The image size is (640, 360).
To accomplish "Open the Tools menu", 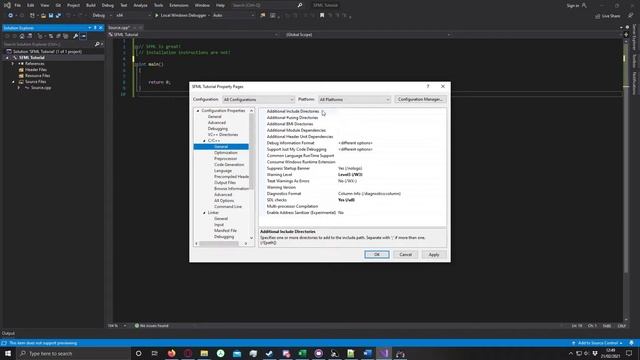I will pyautogui.click(x=158, y=5).
